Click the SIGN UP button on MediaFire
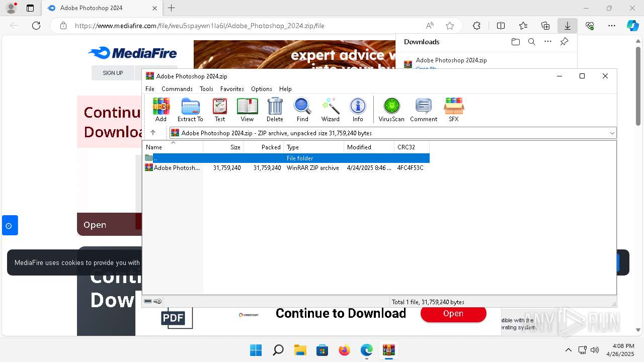Screen dimensions: 644x362 [x=113, y=73]
